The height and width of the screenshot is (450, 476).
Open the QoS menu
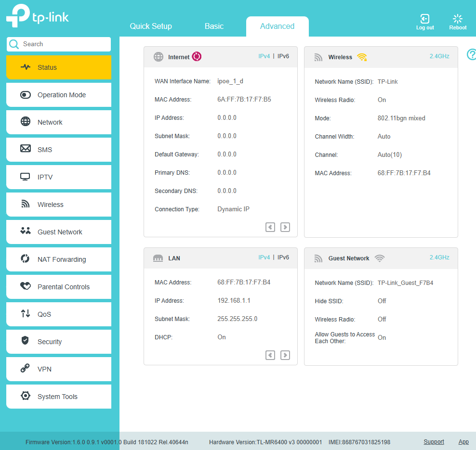click(59, 314)
